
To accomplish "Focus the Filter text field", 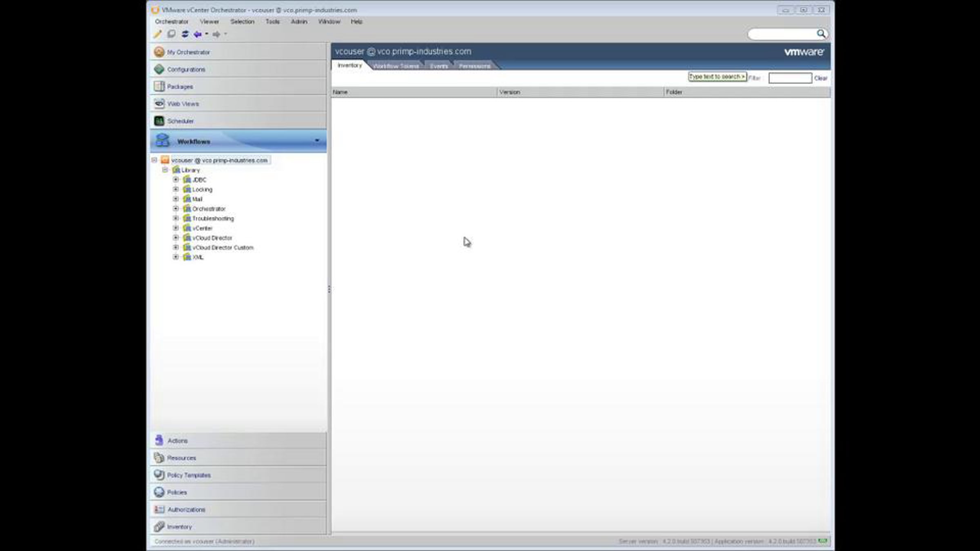I will pos(790,78).
